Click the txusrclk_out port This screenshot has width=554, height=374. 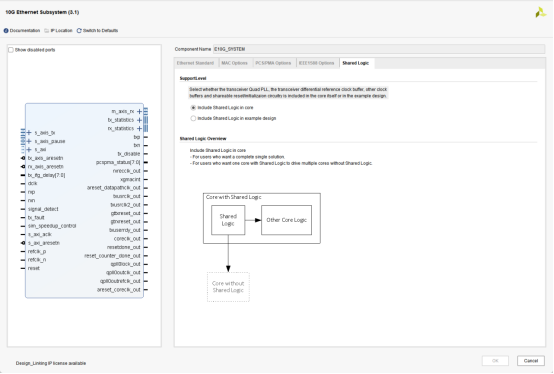(x=126, y=196)
